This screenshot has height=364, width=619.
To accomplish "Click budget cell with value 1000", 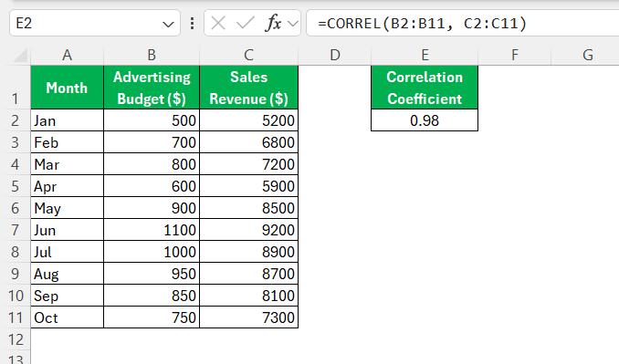I will [x=152, y=252].
